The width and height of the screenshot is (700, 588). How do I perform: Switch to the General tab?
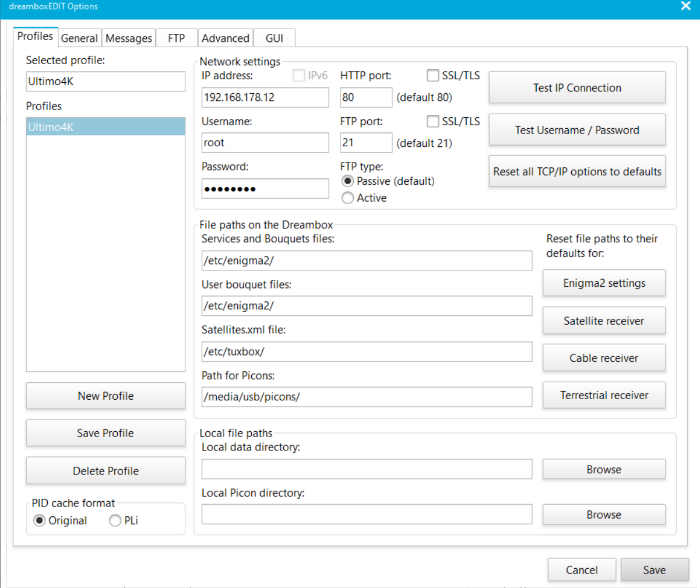point(79,38)
